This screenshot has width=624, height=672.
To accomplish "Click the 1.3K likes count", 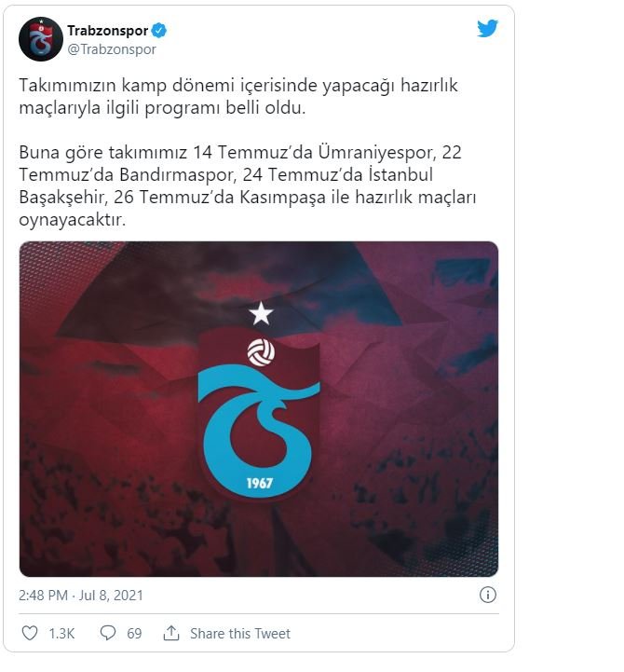I will click(61, 634).
